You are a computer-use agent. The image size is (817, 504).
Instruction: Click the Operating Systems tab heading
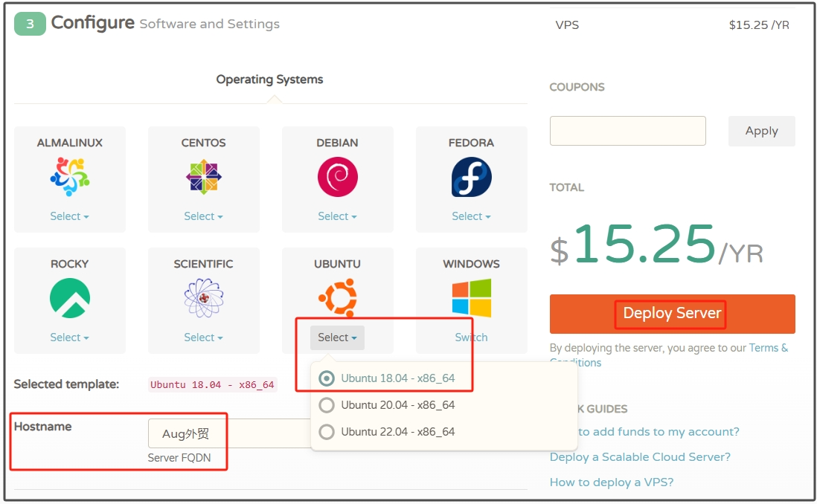coord(270,80)
